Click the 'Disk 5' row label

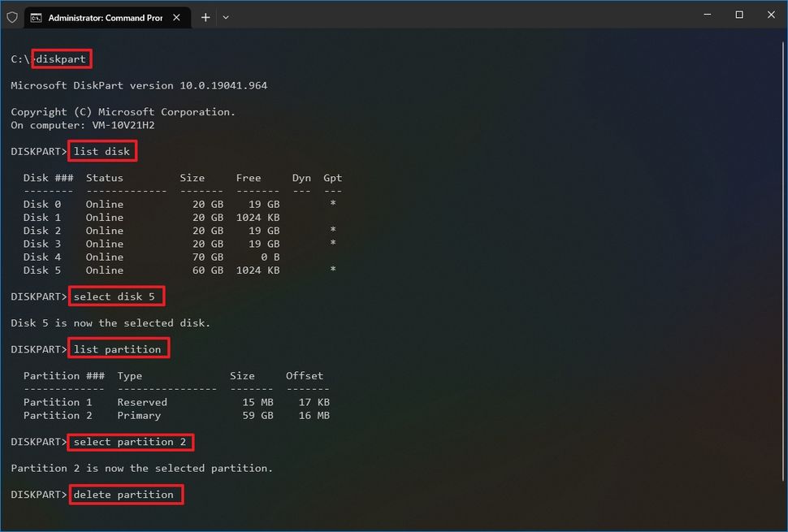click(42, 270)
